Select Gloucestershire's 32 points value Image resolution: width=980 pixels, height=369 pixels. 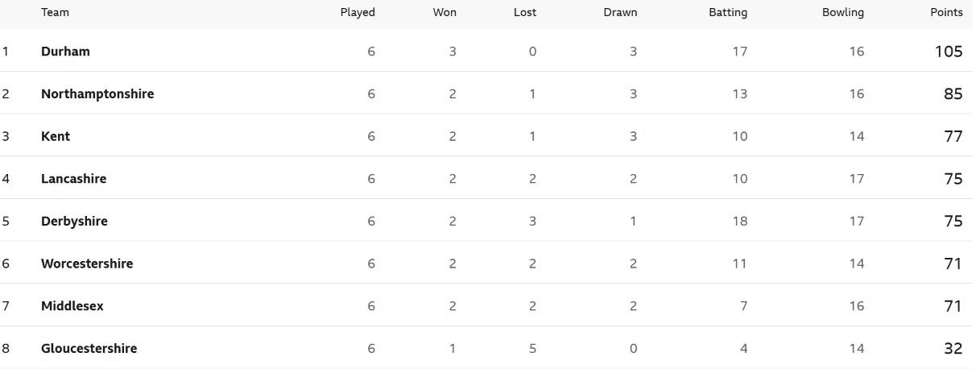(x=953, y=348)
